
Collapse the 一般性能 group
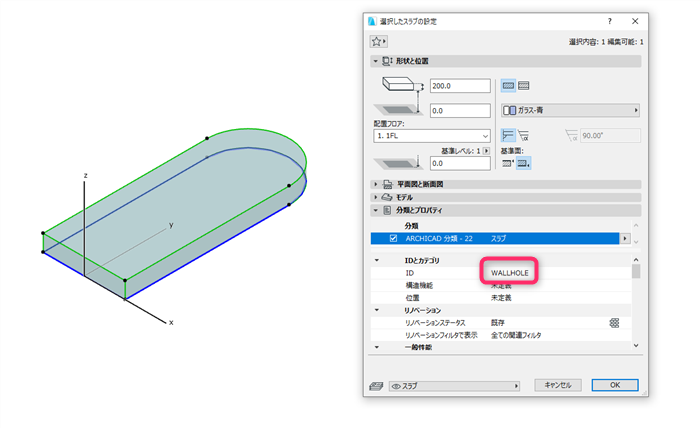[x=377, y=347]
